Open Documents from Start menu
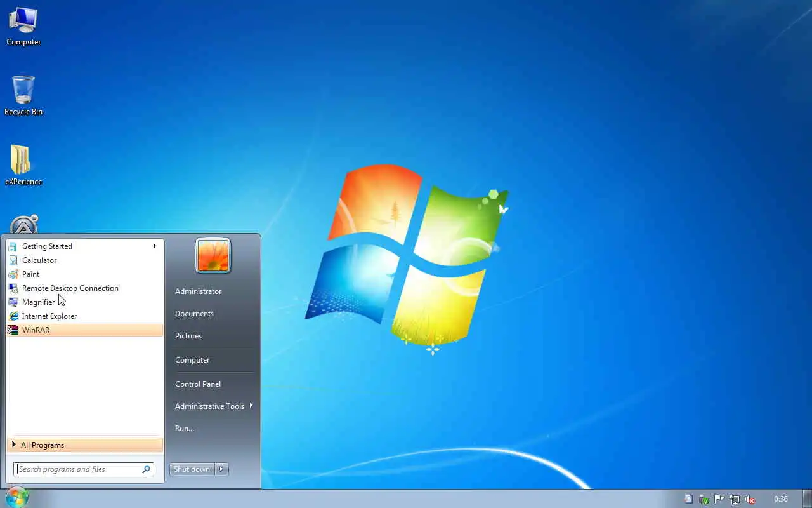Screen dimensions: 812x508 [x=194, y=314]
